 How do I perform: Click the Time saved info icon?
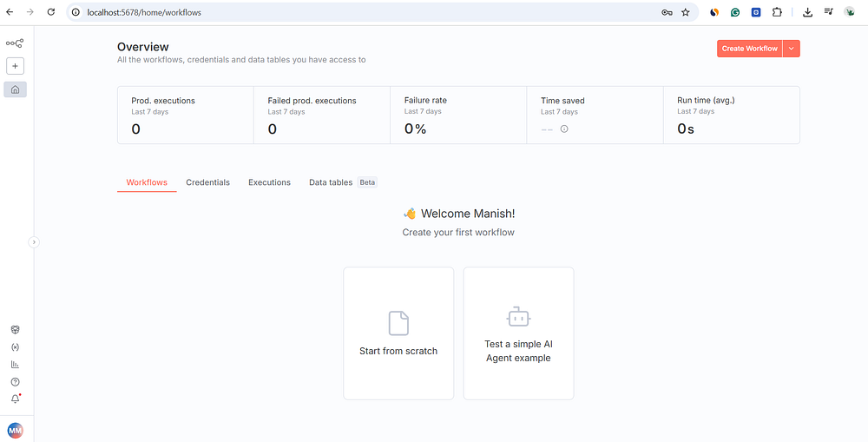coord(564,129)
